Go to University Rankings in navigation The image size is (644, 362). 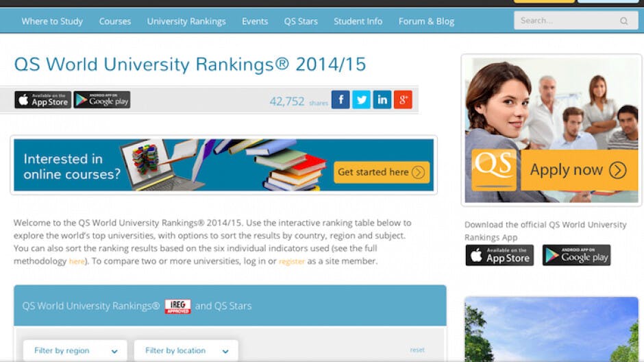click(x=186, y=21)
